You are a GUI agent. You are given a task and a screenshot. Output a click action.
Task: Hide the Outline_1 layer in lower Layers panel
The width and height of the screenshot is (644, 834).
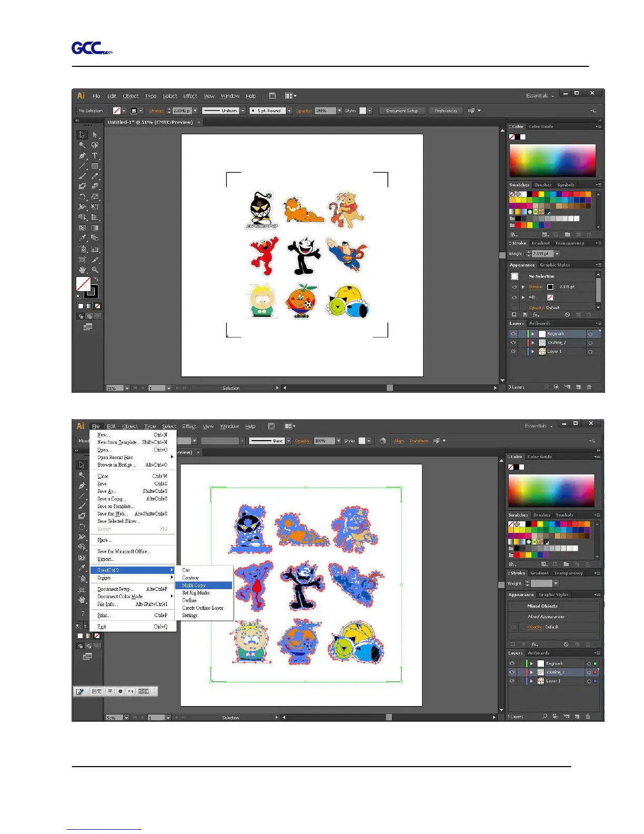[x=512, y=672]
